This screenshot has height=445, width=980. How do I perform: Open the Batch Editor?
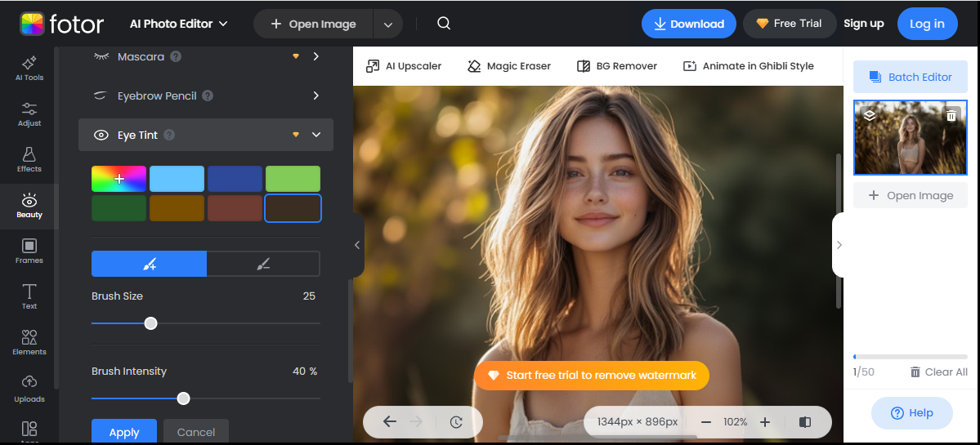pos(910,77)
